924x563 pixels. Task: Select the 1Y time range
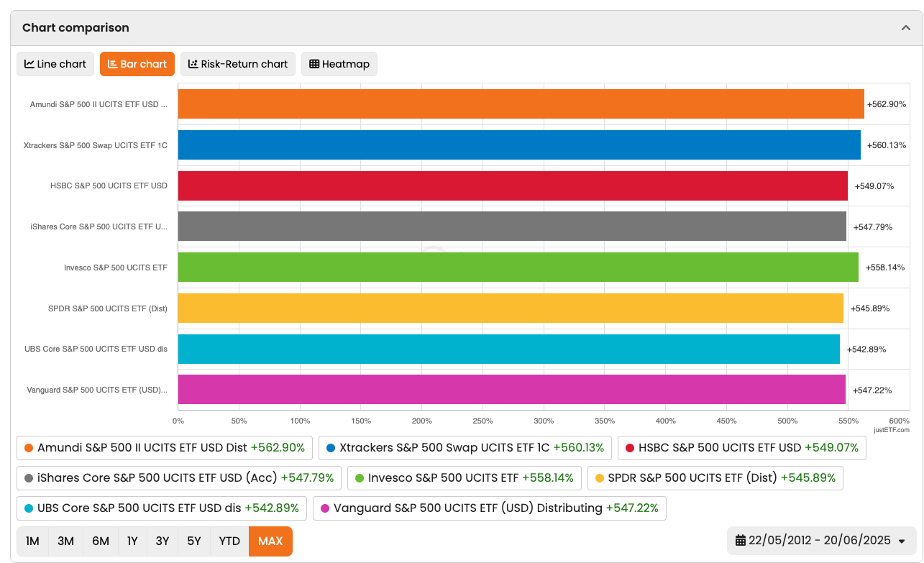pos(132,541)
